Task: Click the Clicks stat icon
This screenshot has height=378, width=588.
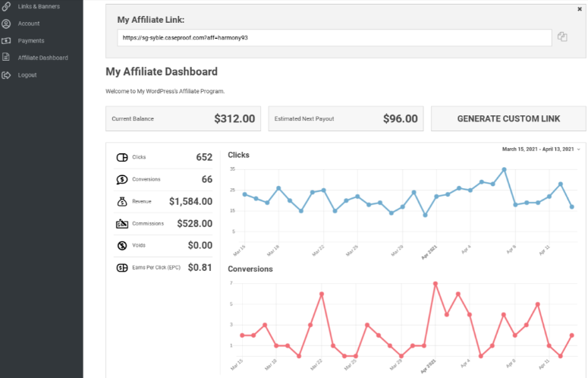Action: [122, 157]
